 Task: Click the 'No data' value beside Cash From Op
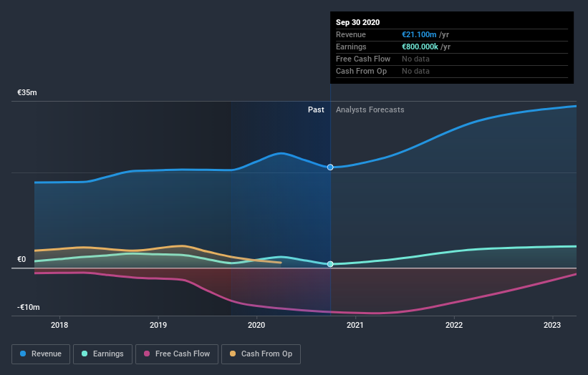[x=415, y=71]
